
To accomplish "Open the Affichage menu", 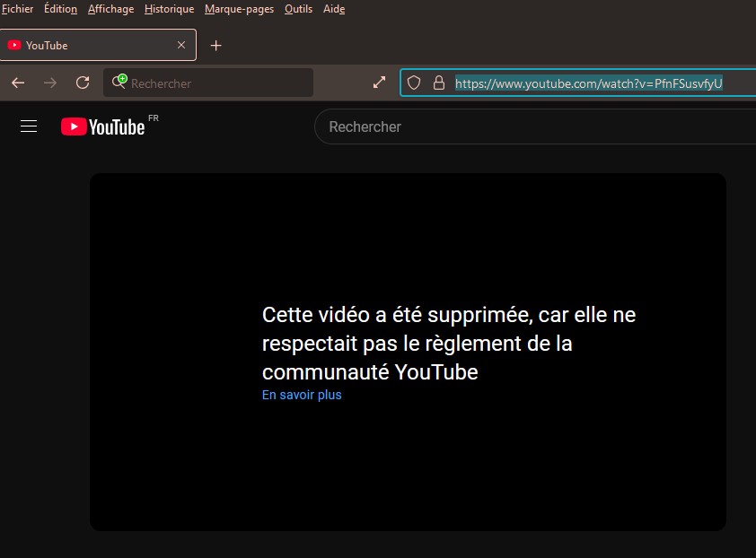I will tap(111, 9).
